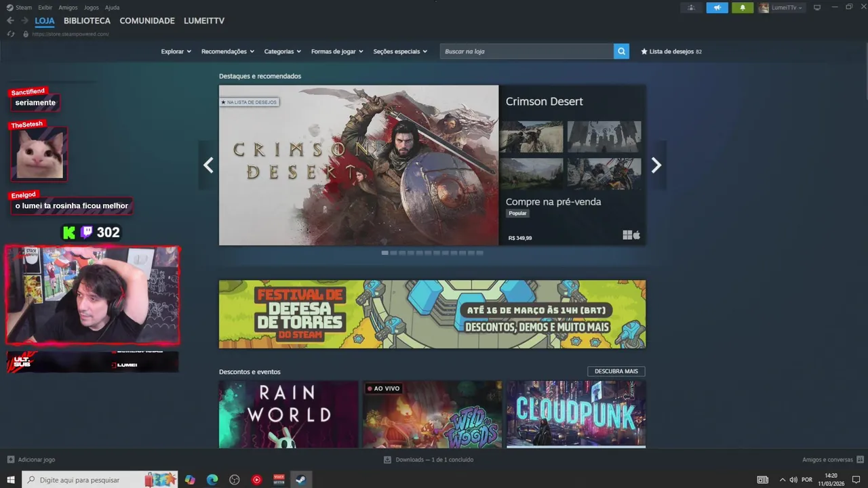The width and height of the screenshot is (868, 488).
Task: Show the previous featured game
Action: (208, 165)
